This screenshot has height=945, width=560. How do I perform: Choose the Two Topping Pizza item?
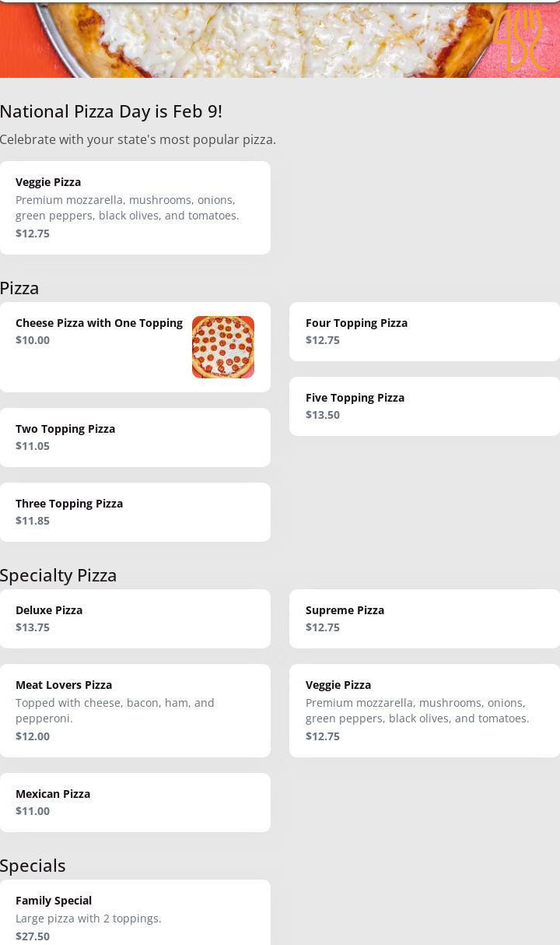click(135, 437)
